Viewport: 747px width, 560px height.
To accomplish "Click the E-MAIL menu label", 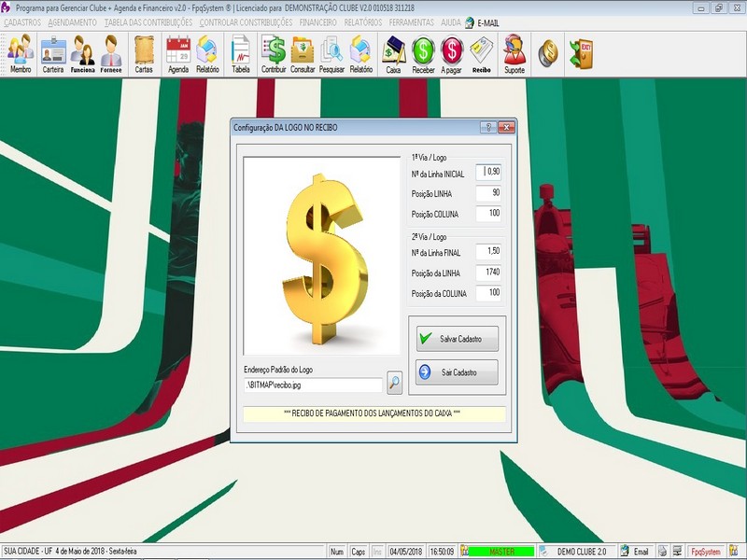I will tap(487, 22).
